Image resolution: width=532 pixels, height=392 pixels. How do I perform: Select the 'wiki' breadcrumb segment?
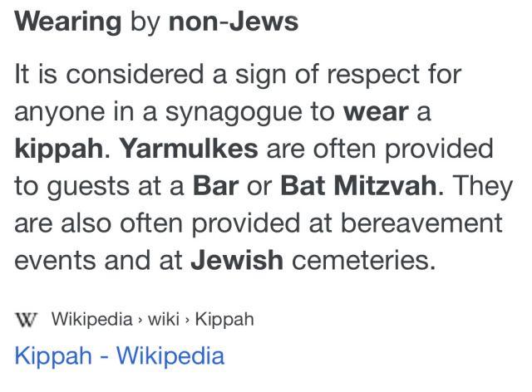click(x=163, y=319)
